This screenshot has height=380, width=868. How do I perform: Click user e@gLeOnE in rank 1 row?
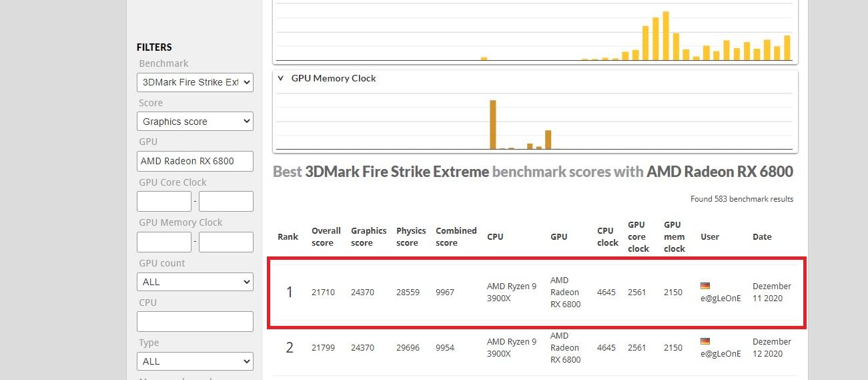pos(721,299)
